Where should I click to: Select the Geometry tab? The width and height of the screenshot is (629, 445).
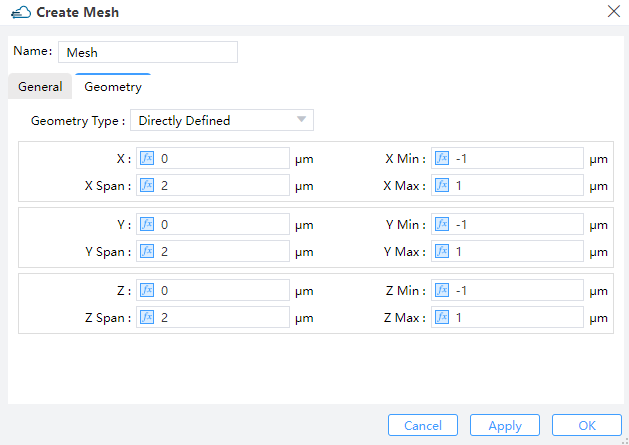point(113,86)
